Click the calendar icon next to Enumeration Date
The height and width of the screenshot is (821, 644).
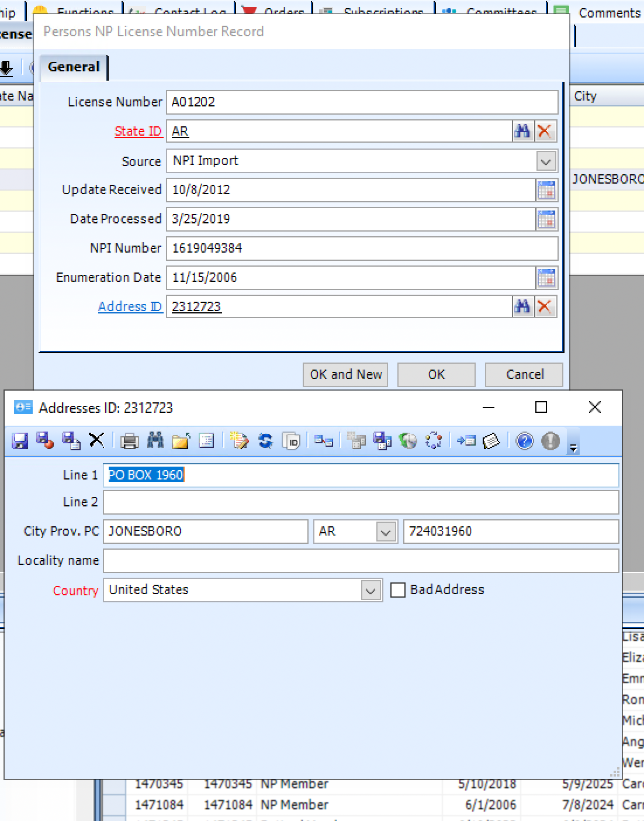pos(547,277)
